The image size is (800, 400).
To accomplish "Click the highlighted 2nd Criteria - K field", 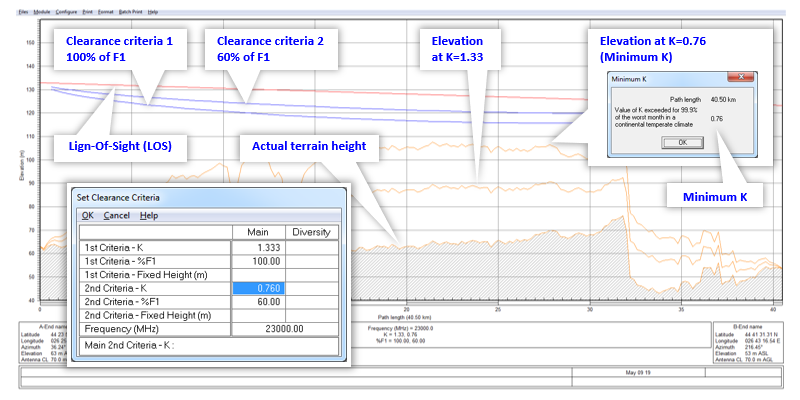I will (x=258, y=288).
